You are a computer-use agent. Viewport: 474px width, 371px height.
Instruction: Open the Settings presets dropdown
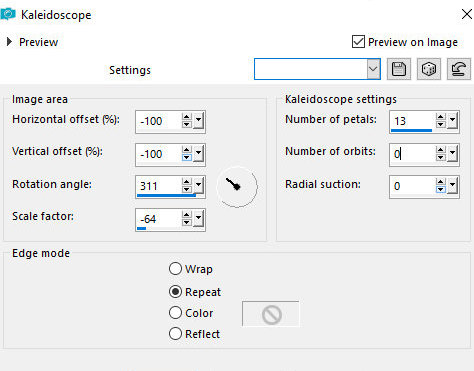pyautogui.click(x=373, y=69)
